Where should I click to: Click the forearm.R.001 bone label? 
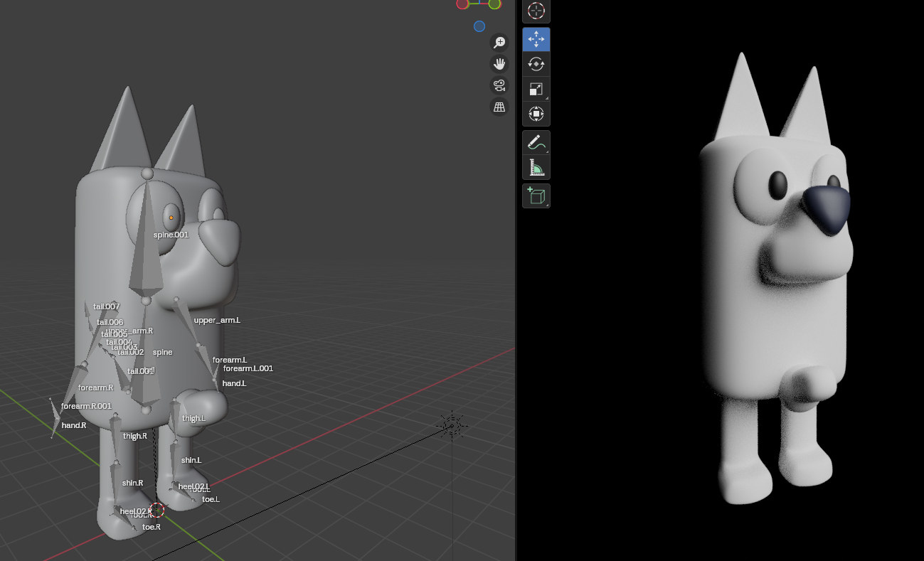click(x=86, y=406)
